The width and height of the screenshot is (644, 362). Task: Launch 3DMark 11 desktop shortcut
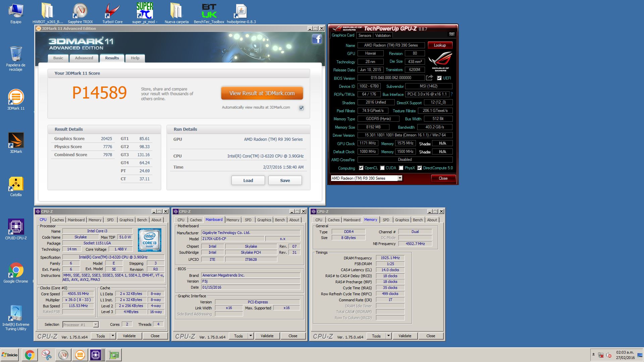point(16,100)
